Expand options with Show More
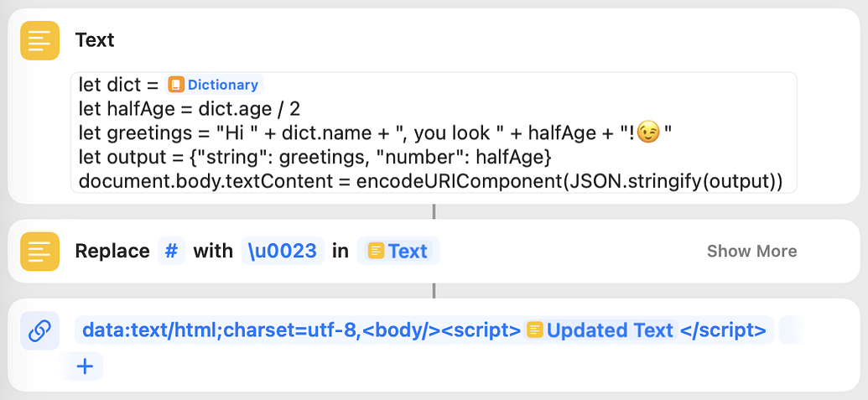Image resolution: width=868 pixels, height=400 pixels. tap(751, 252)
